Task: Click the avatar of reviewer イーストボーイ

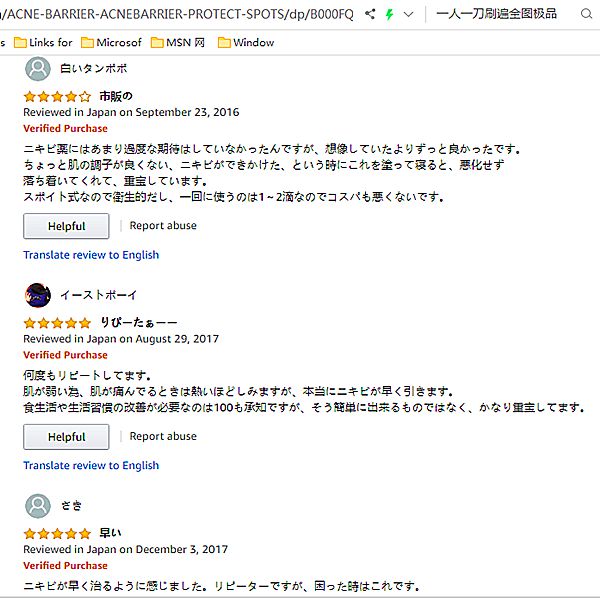Action: click(x=38, y=295)
